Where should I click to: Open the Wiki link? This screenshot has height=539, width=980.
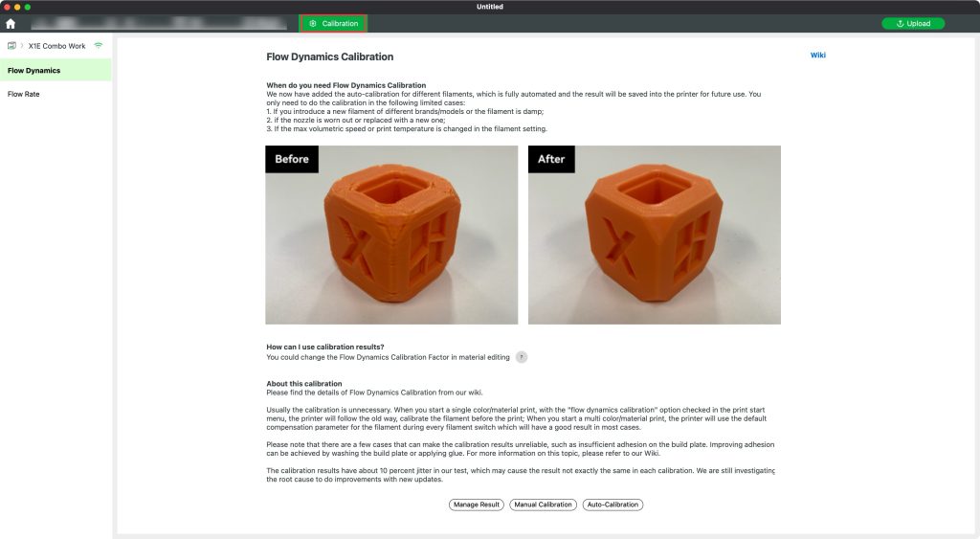coord(817,55)
